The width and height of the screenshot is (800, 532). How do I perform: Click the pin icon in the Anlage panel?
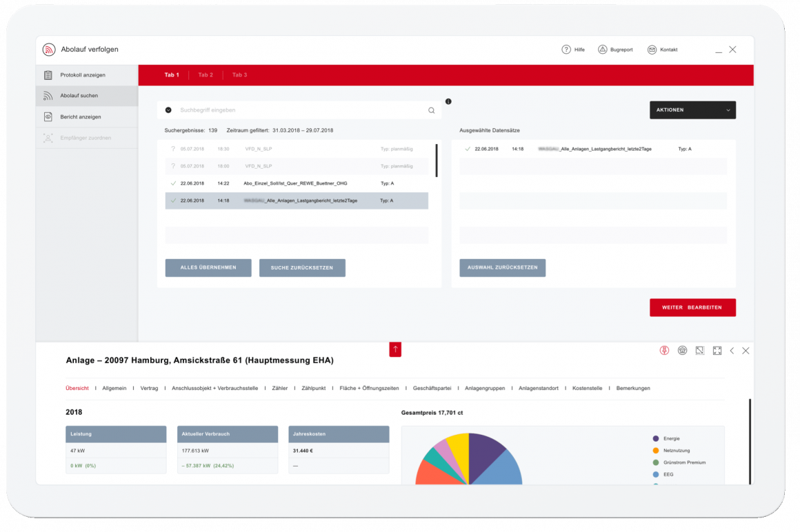pos(664,351)
